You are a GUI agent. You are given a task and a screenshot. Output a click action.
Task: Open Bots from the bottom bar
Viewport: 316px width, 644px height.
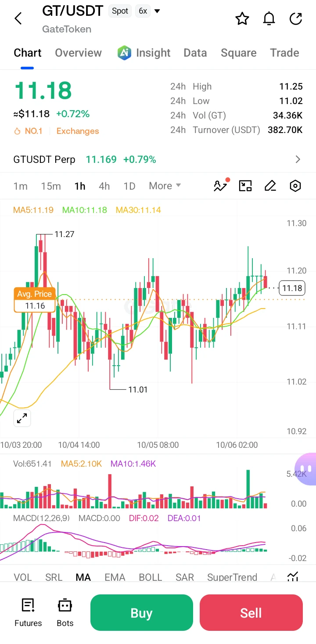tap(65, 612)
